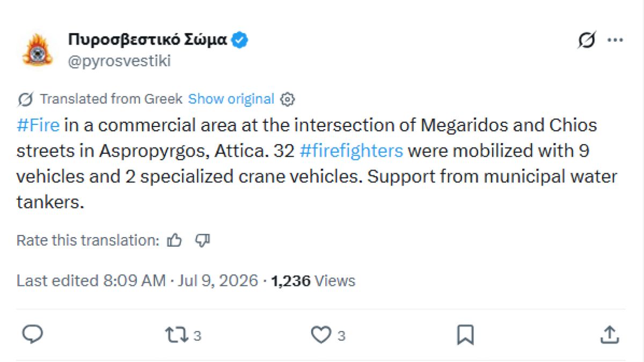Click the Grok icon beside the more menu
This screenshot has width=644, height=362.
587,40
